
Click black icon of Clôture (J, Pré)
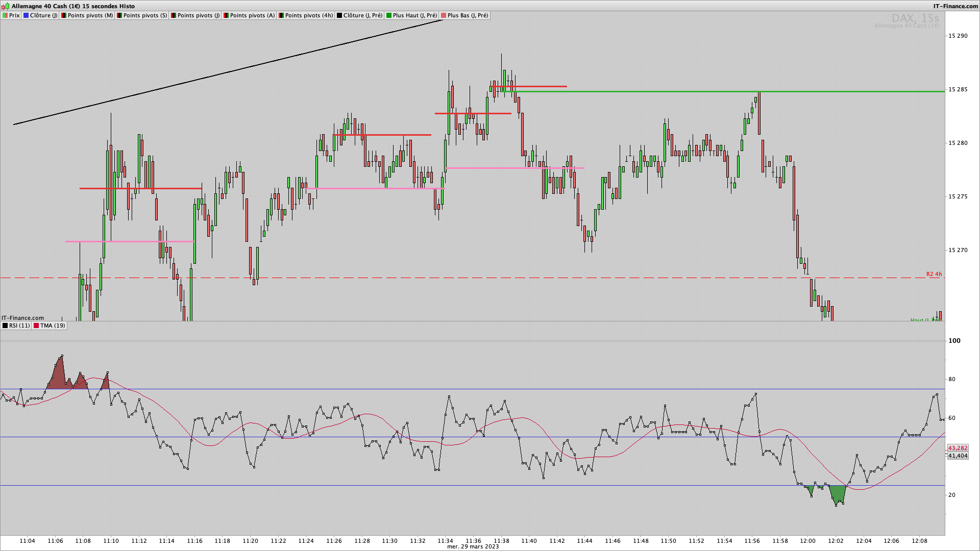(339, 15)
